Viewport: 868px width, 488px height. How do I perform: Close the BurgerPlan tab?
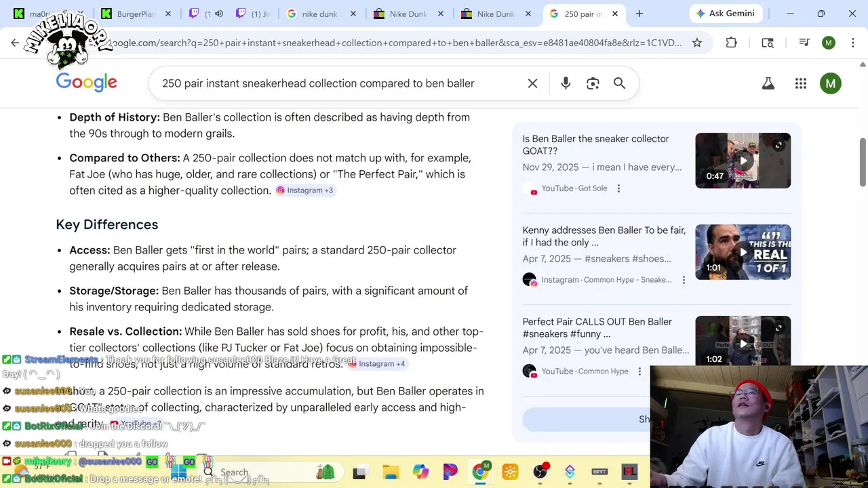[168, 14]
